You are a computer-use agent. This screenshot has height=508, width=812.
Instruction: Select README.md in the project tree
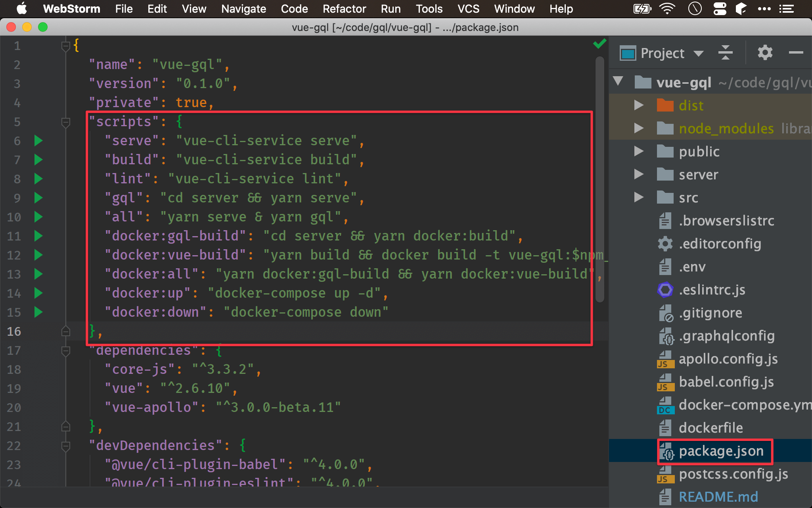[x=718, y=496]
